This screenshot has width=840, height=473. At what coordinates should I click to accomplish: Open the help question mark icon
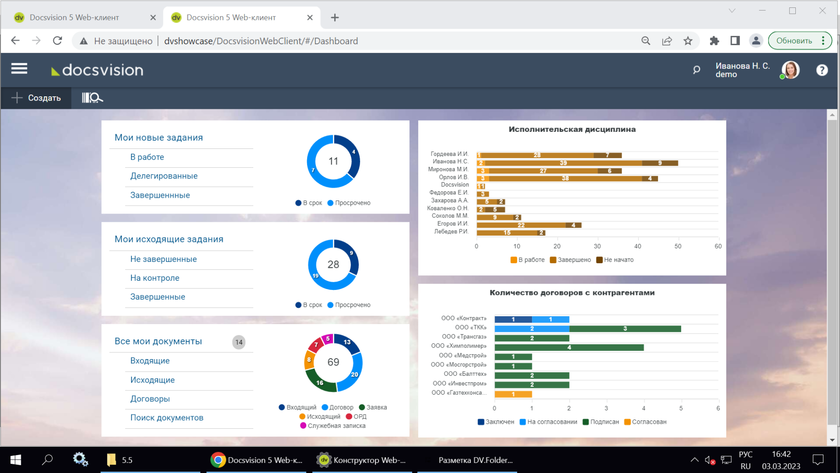822,70
